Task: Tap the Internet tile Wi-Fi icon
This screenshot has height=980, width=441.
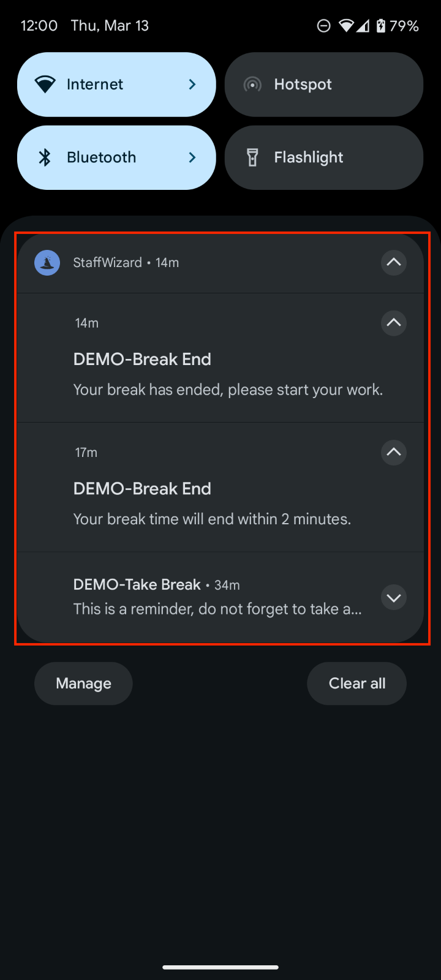Action: tap(45, 85)
